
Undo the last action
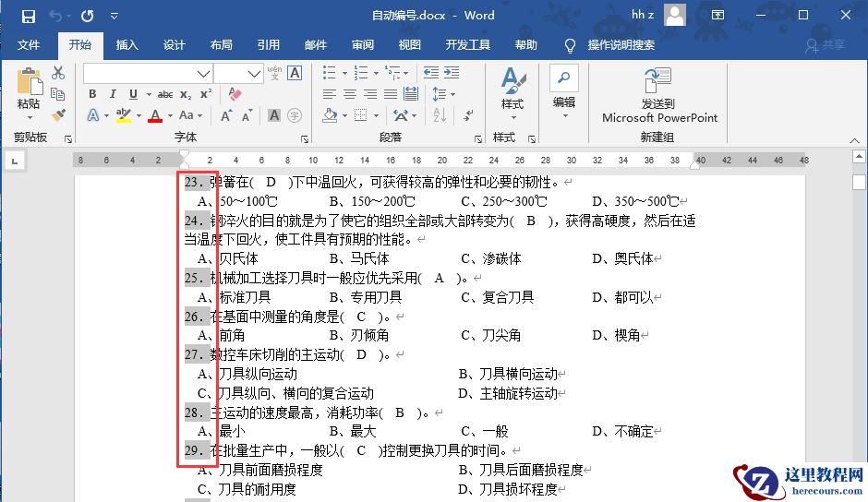pos(56,16)
